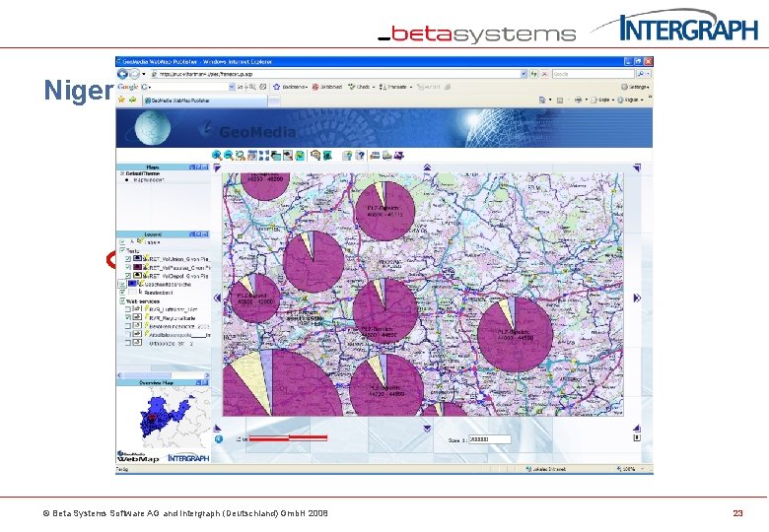Pan the map west with left arrow

[x=217, y=298]
